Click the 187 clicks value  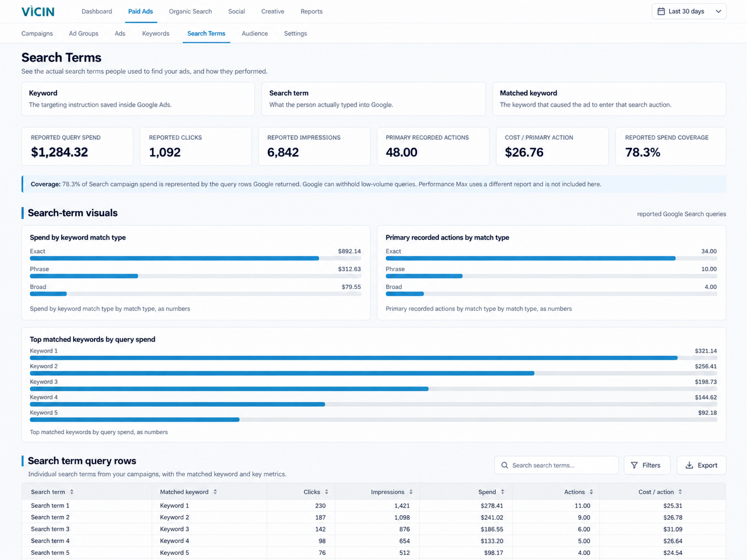pos(320,517)
